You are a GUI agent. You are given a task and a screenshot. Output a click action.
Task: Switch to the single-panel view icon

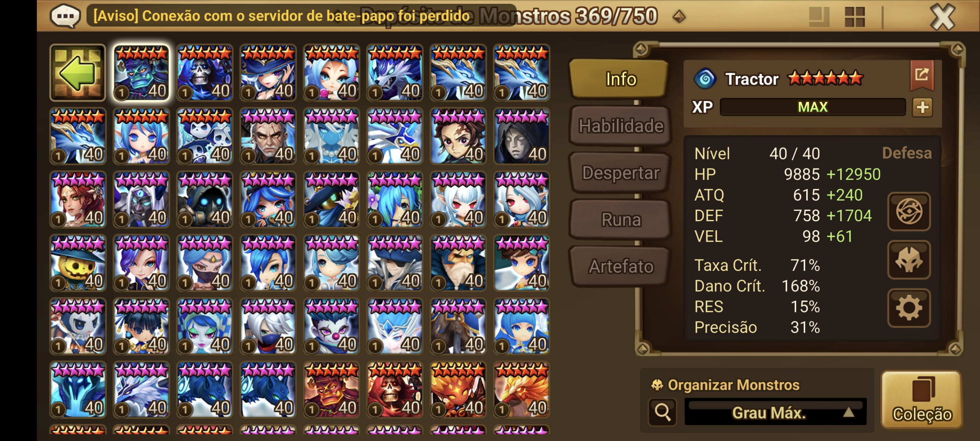819,17
